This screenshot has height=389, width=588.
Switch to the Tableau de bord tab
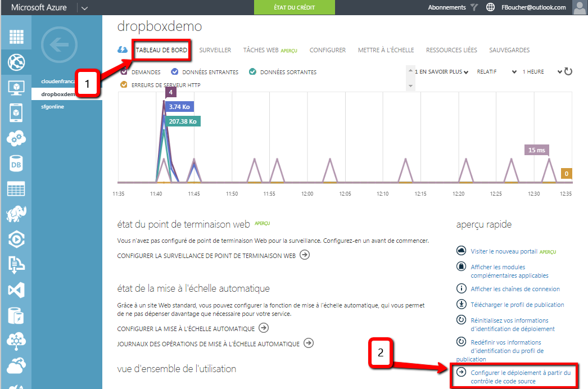(161, 50)
